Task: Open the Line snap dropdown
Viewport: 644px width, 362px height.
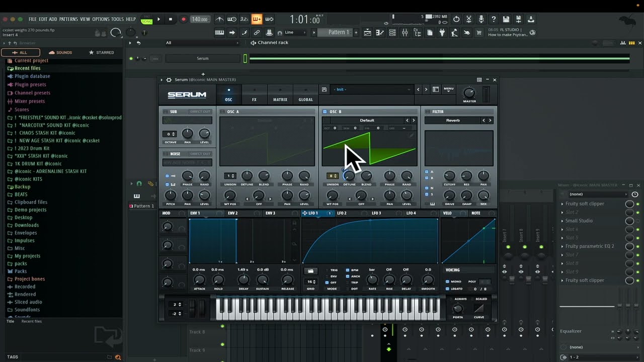Action: (295, 32)
